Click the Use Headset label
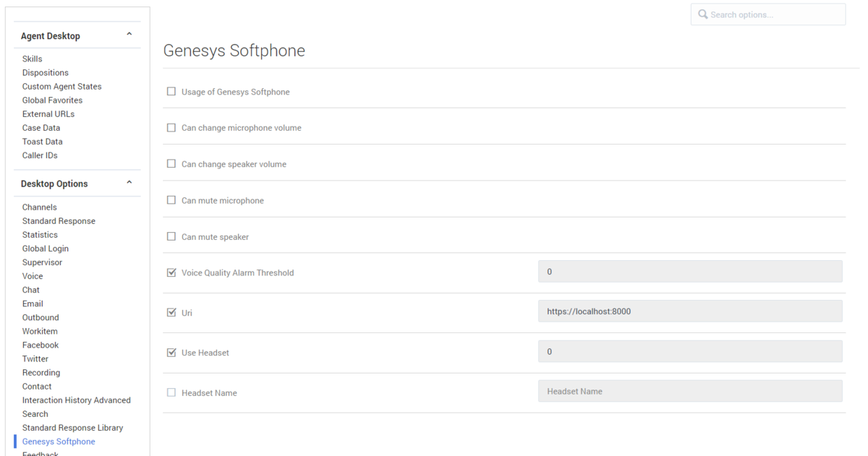The width and height of the screenshot is (868, 456). pyautogui.click(x=205, y=353)
